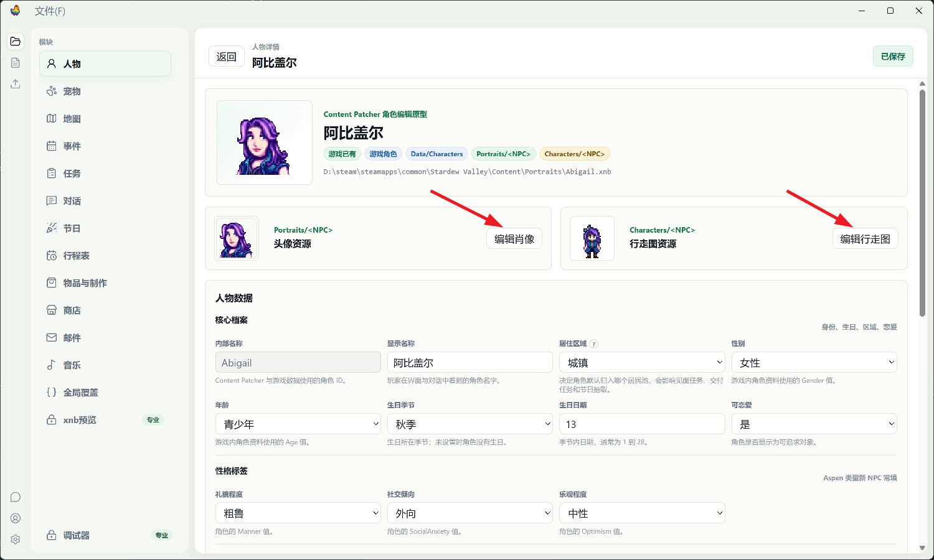Click the small 头像资源 portrait thumbnail

pos(237,238)
